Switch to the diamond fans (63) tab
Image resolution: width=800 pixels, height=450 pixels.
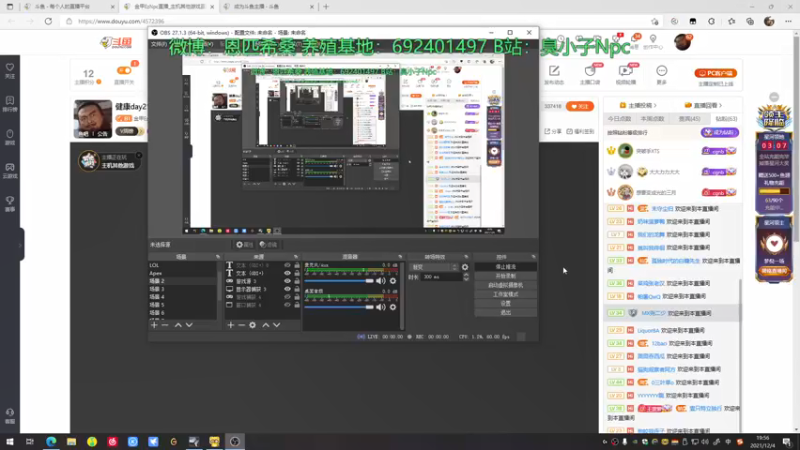pyautogui.click(x=726, y=118)
